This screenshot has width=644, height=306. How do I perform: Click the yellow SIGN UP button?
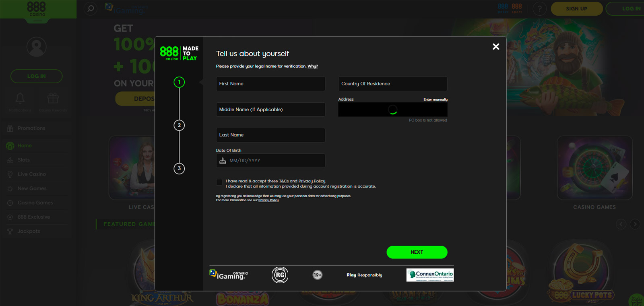coord(577,8)
